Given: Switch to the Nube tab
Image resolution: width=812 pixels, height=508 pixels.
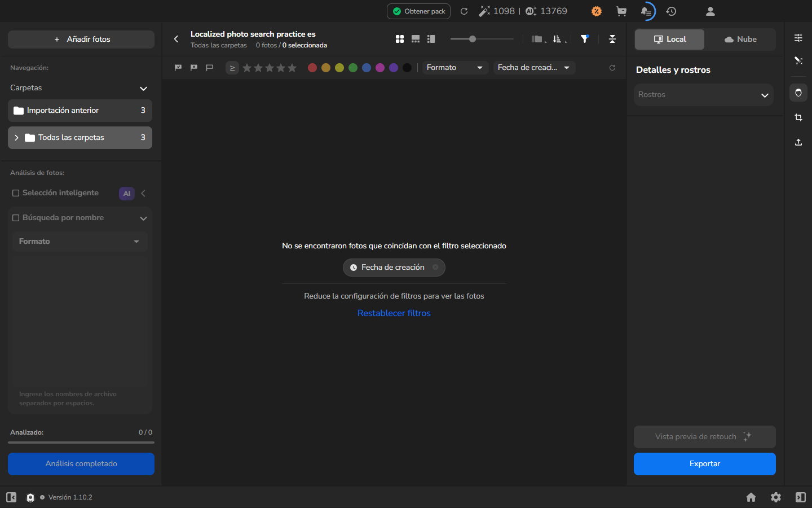Looking at the screenshot, I should [740, 40].
